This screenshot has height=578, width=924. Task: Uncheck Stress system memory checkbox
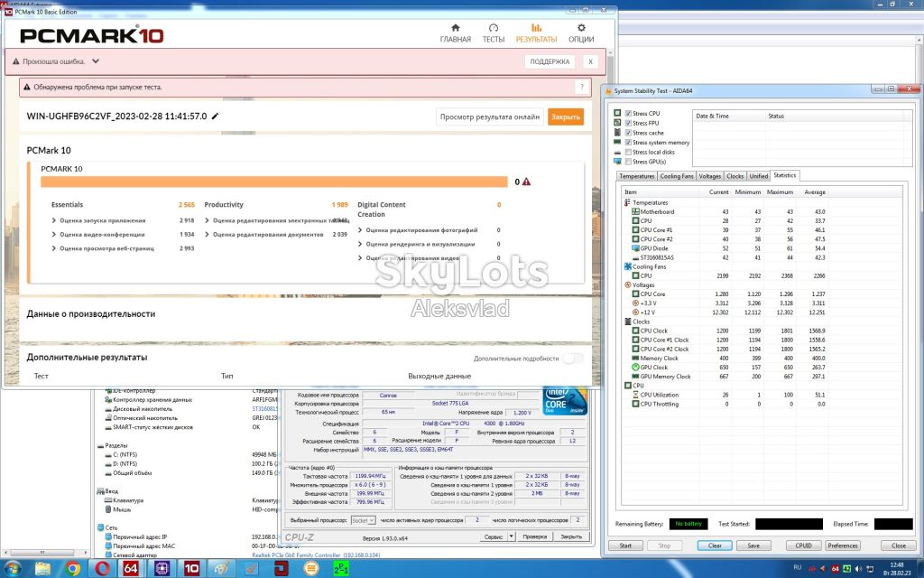click(628, 142)
